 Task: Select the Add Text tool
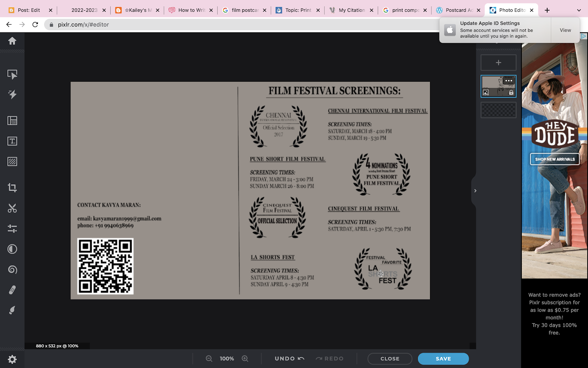click(x=12, y=141)
